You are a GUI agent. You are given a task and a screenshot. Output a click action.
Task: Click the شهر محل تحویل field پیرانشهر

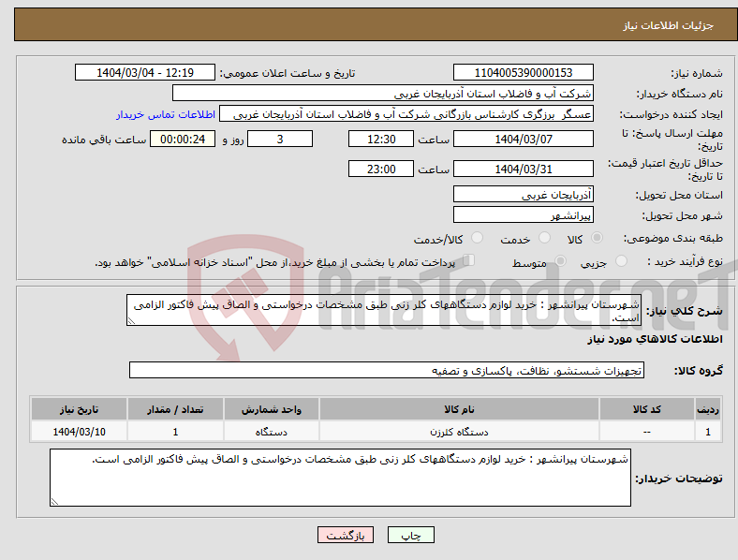point(523,215)
